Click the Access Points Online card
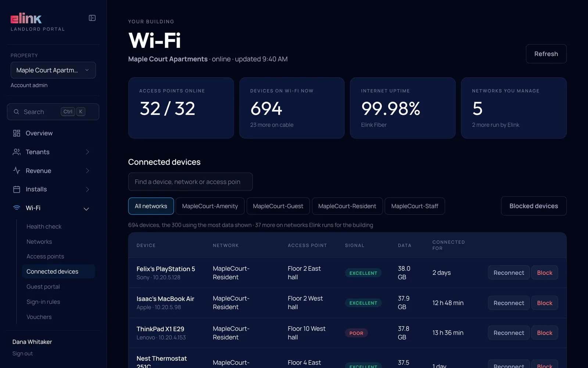588x368 pixels. pos(181,108)
